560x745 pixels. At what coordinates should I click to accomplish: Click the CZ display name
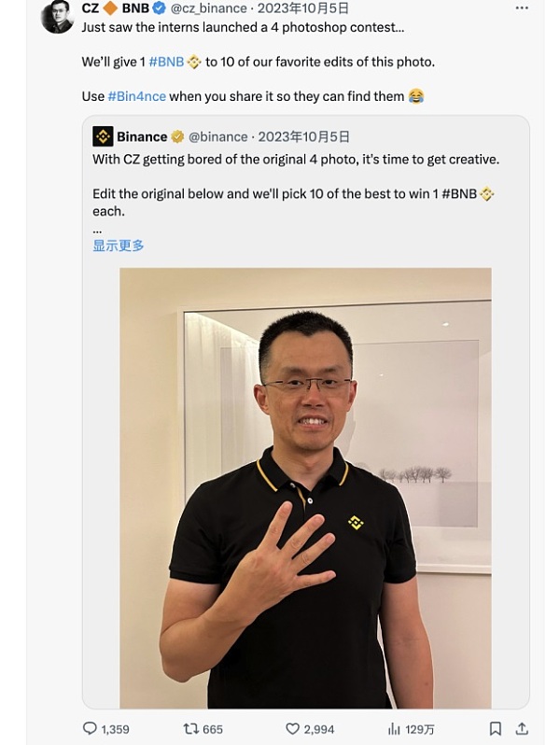[90, 8]
